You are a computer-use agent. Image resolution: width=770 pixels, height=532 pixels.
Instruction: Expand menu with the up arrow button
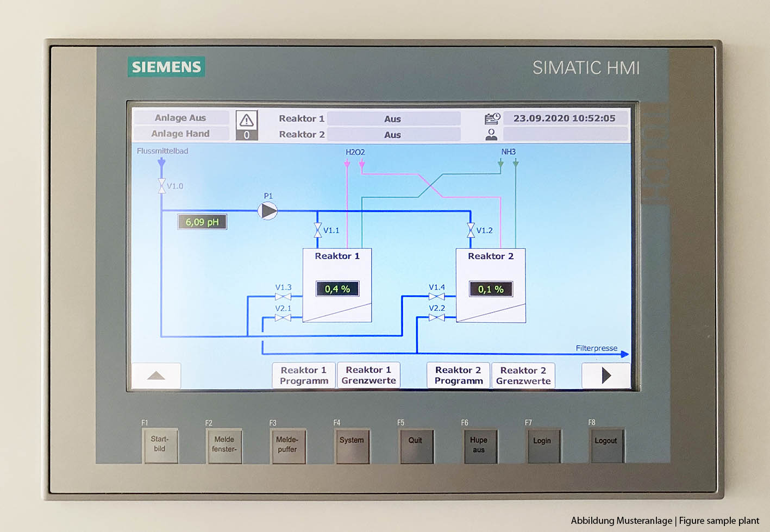point(156,375)
